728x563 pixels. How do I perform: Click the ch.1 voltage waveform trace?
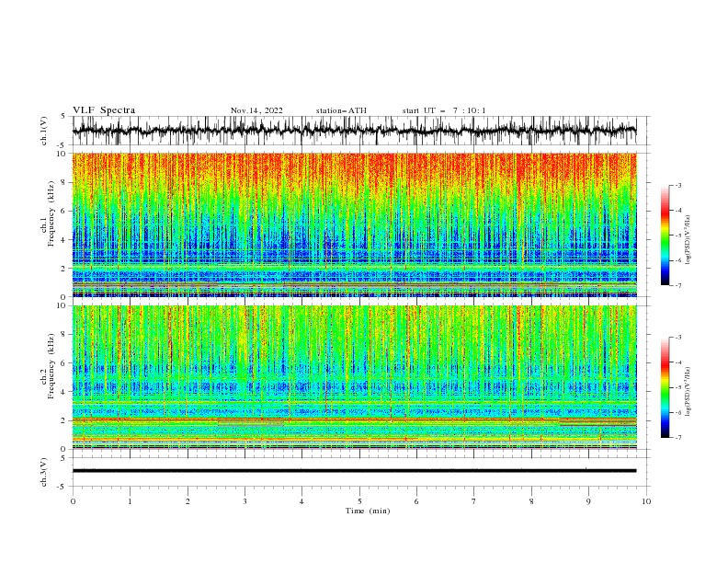[x=354, y=131]
